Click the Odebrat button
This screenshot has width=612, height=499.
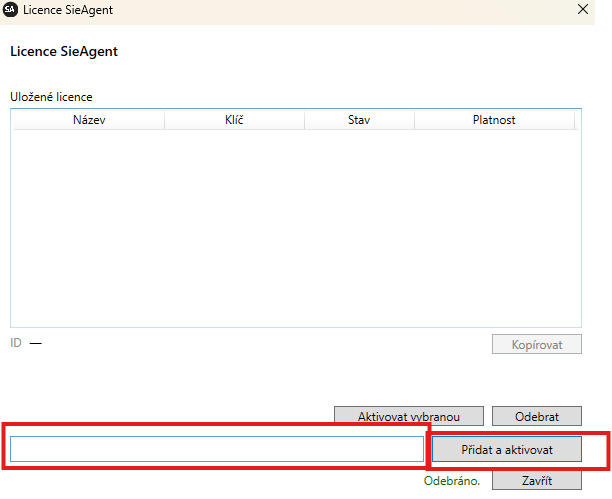click(537, 416)
